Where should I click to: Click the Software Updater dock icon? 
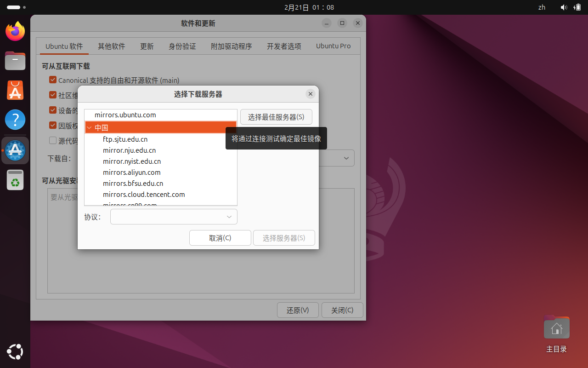[x=15, y=150]
